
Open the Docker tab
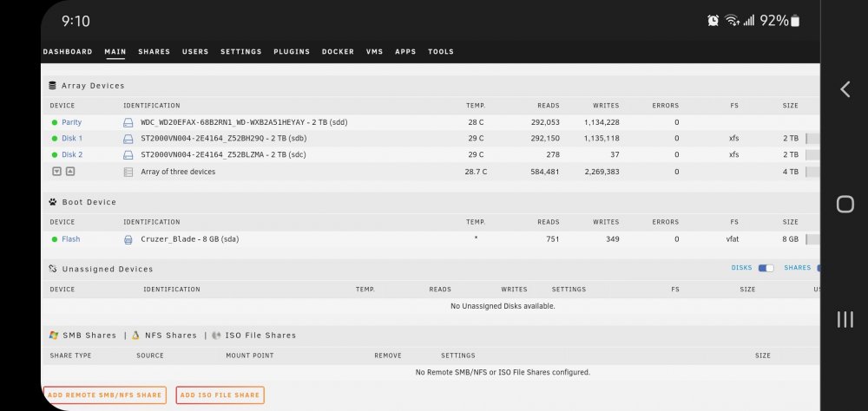pyautogui.click(x=338, y=51)
